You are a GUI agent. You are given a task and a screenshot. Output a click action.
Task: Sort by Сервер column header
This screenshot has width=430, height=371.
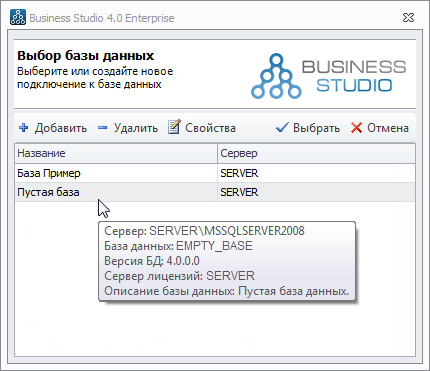pyautogui.click(x=316, y=153)
